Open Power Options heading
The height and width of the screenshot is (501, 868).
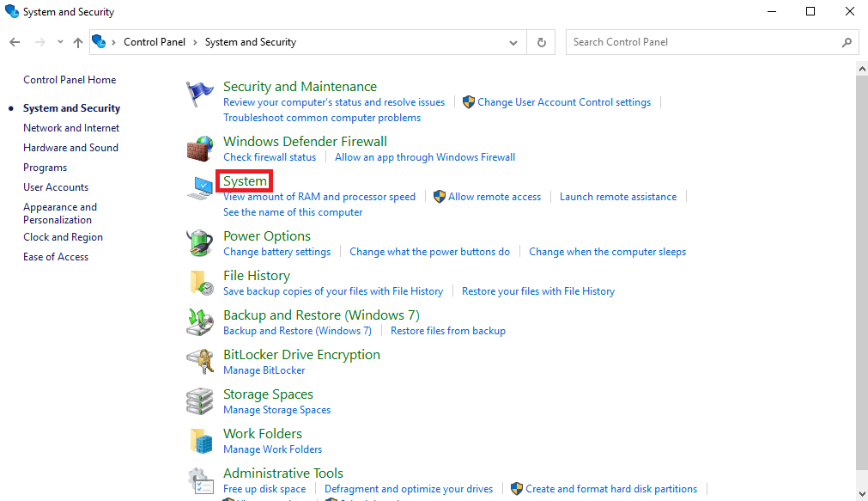[x=267, y=236]
